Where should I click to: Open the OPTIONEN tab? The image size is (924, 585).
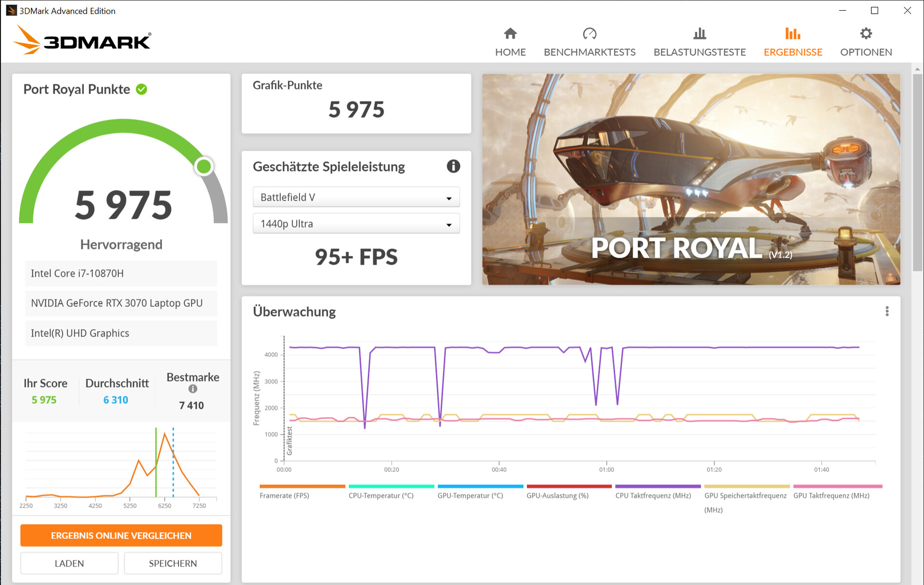(x=866, y=42)
